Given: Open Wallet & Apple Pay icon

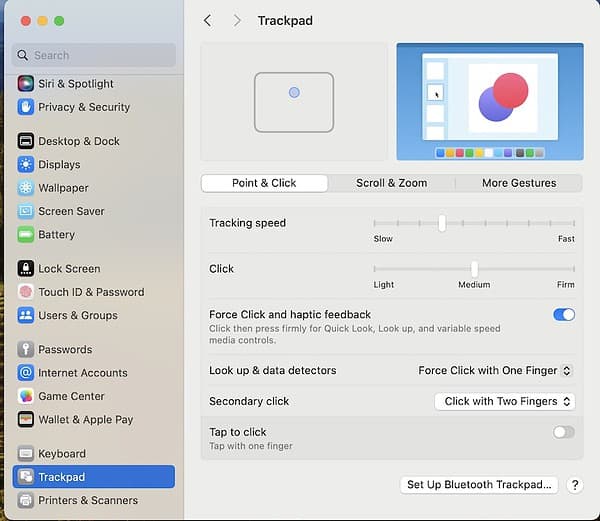Looking at the screenshot, I should click(x=26, y=420).
